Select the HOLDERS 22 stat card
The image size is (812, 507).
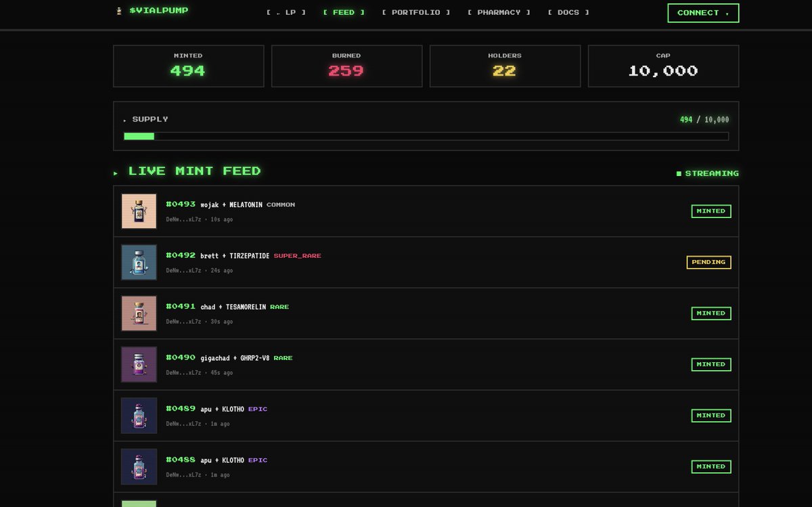[505, 66]
